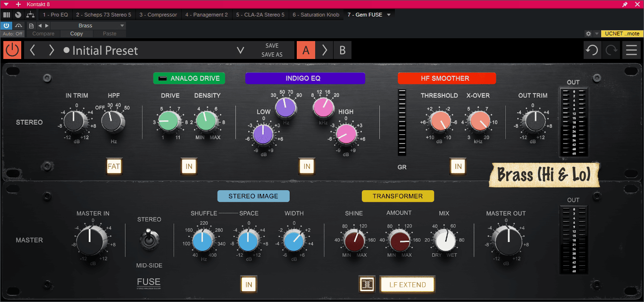644x302 pixels.
Task: Toggle the FAT button
Action: click(x=114, y=167)
